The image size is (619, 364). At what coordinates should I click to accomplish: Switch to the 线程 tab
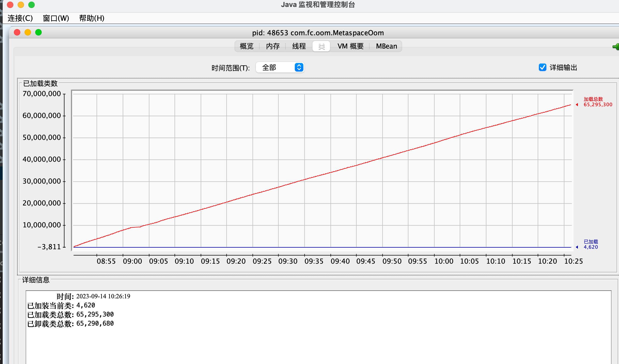point(299,46)
